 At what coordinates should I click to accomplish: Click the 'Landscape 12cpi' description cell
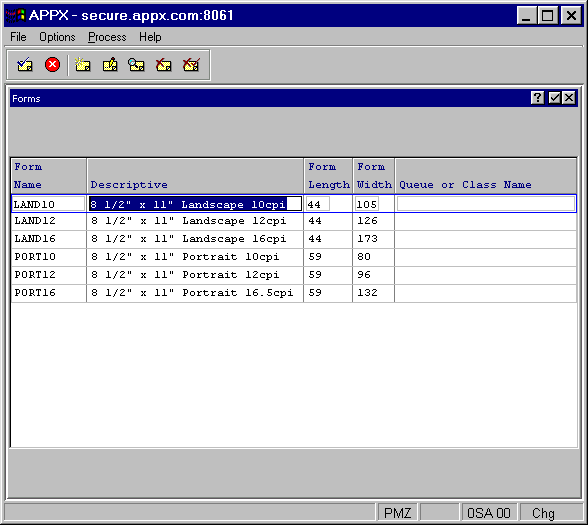point(195,221)
